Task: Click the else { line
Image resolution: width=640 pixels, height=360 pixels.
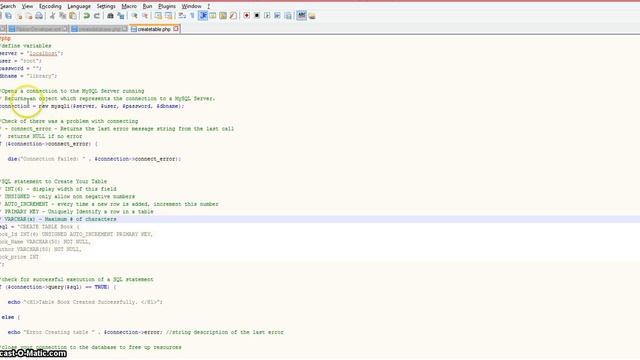Action: pyautogui.click(x=10, y=317)
